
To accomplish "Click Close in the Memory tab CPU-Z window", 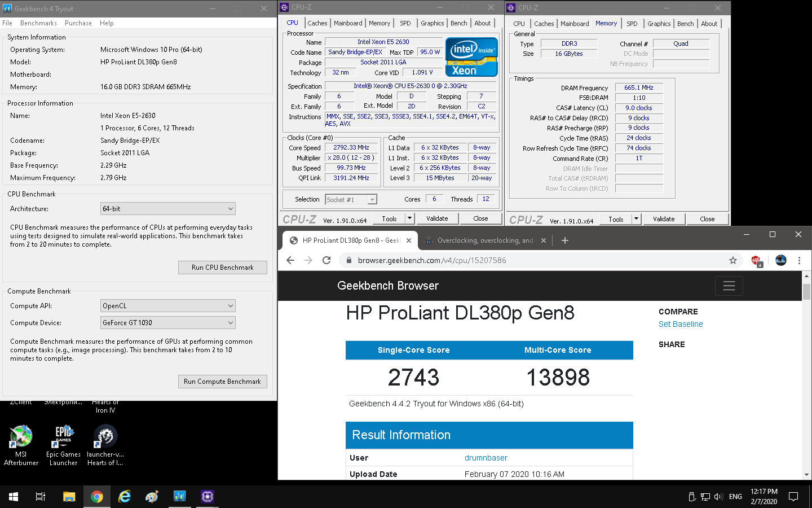I will coord(707,219).
